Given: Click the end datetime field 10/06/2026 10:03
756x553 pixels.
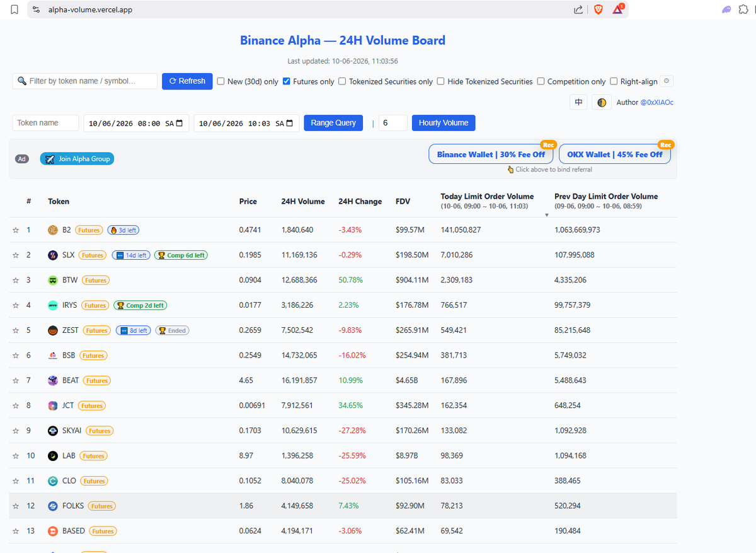Looking at the screenshot, I should 246,123.
